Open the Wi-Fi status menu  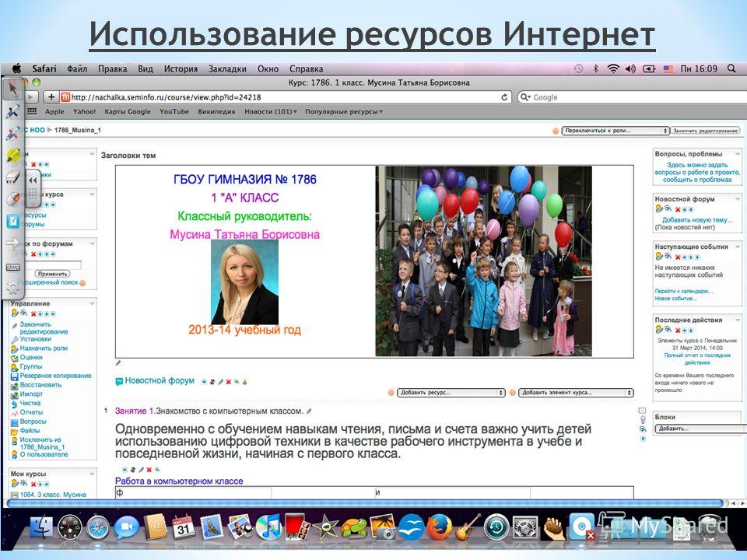point(613,68)
